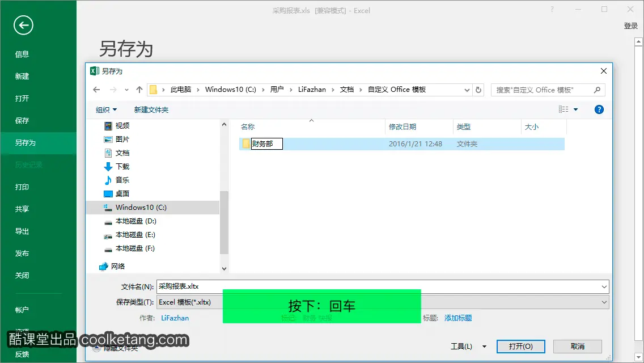
Task: Go forward in the folder navigation history
Action: [x=113, y=90]
